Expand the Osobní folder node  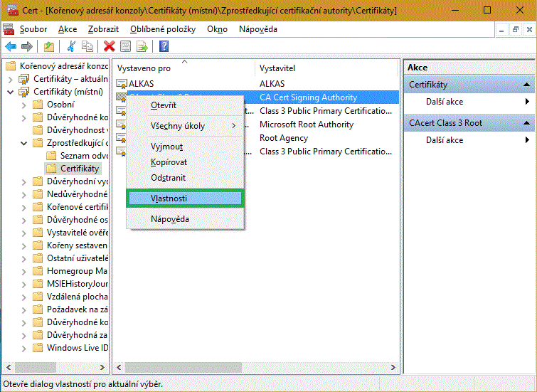point(23,105)
